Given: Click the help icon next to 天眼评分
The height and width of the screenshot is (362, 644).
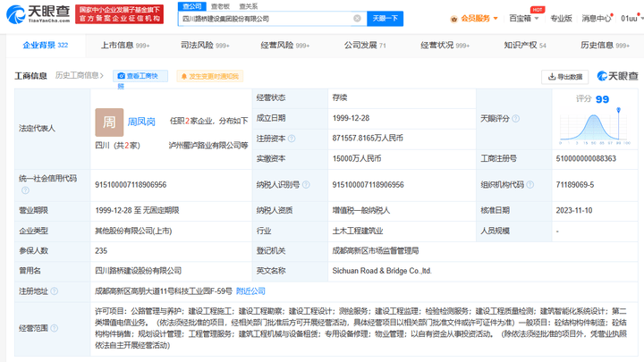Looking at the screenshot, I should coord(516,119).
